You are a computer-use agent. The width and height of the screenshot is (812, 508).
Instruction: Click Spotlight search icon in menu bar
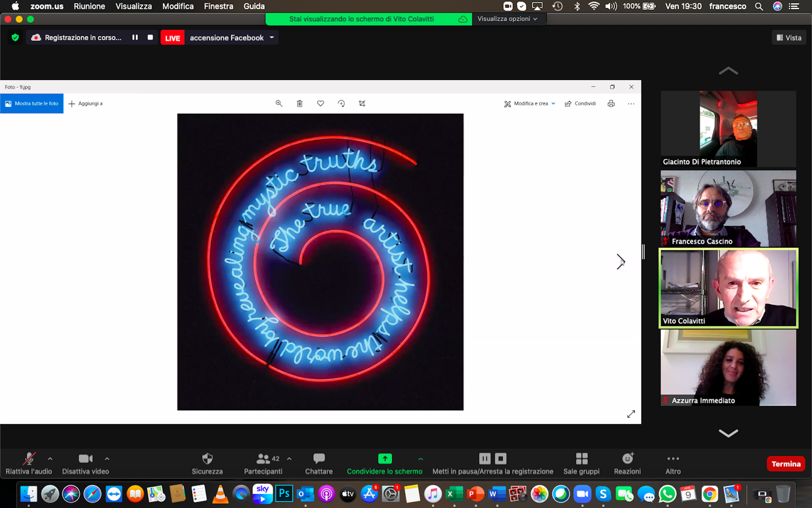759,6
